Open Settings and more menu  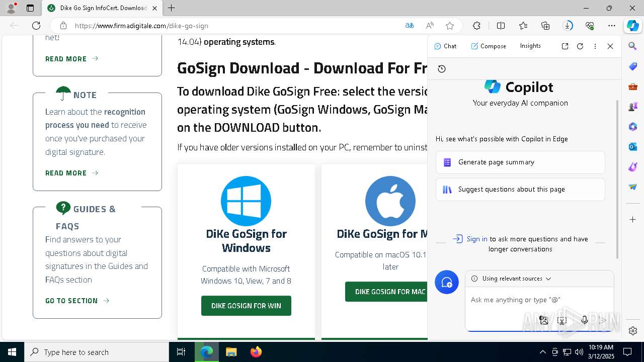click(612, 26)
